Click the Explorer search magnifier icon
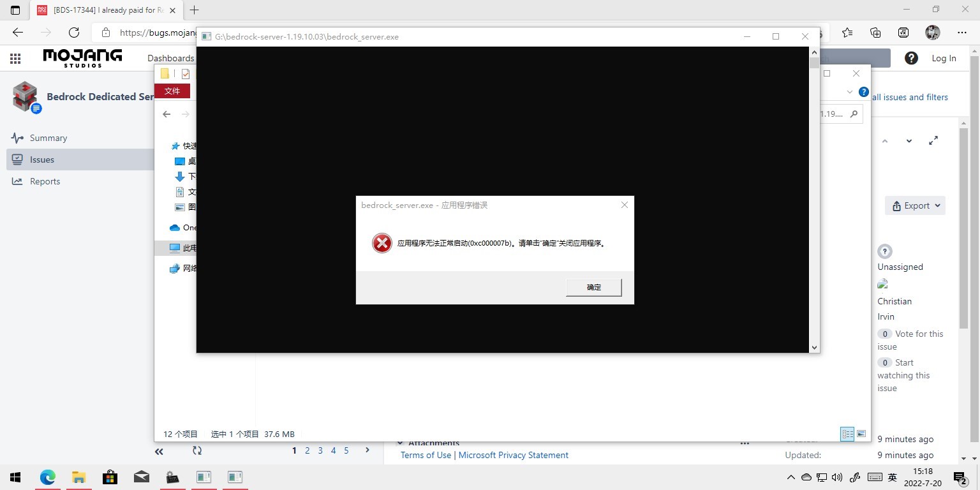This screenshot has width=980, height=490. pos(855,114)
